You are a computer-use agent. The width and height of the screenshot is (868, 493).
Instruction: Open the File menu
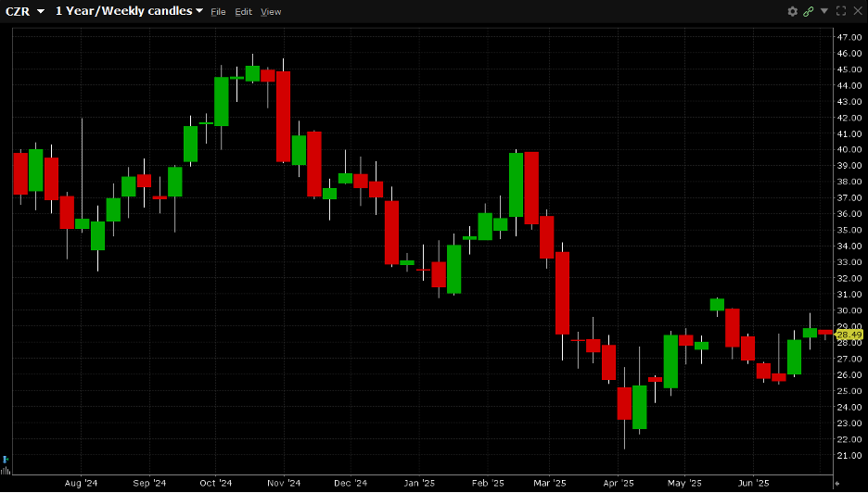coord(218,12)
